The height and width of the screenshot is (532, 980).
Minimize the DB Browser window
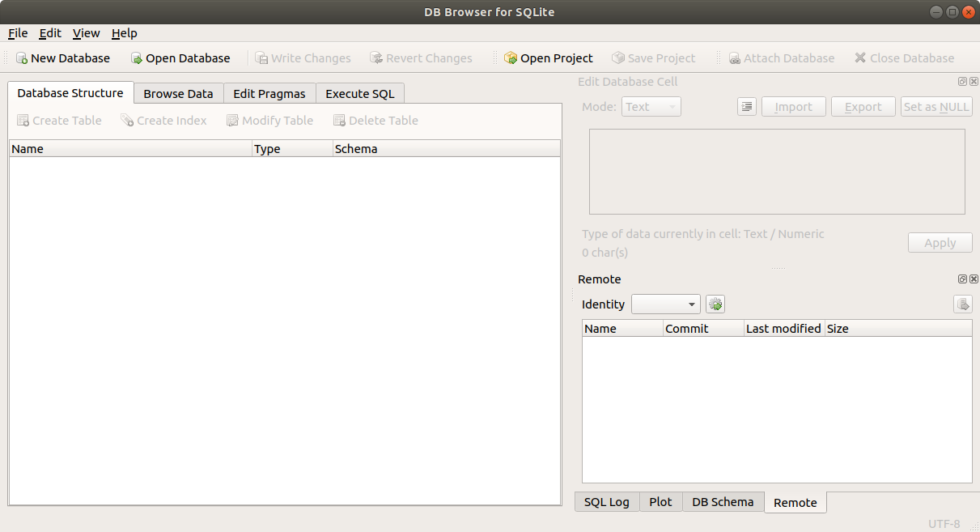click(935, 12)
